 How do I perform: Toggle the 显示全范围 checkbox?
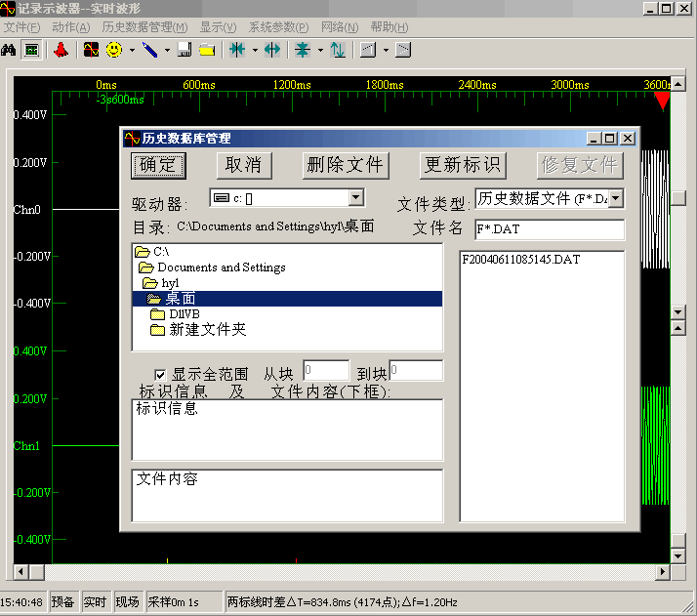pyautogui.click(x=160, y=375)
